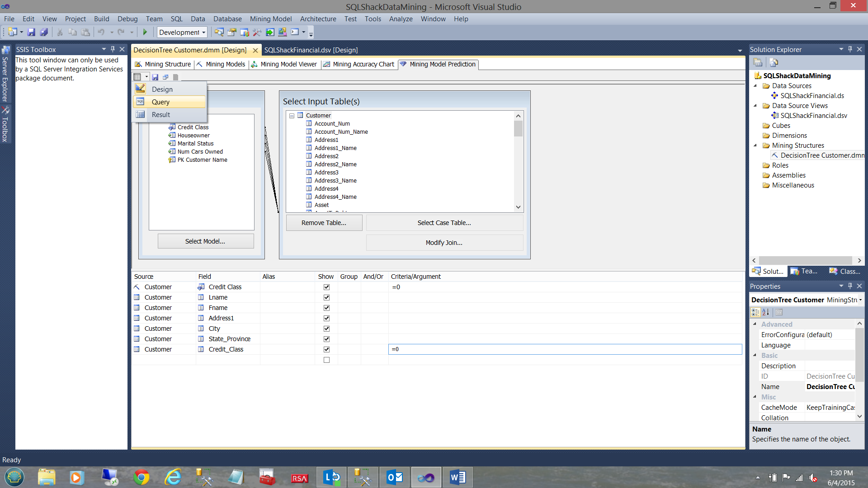
Task: Sort properties alphabetically in the Properties panel
Action: [x=765, y=312]
